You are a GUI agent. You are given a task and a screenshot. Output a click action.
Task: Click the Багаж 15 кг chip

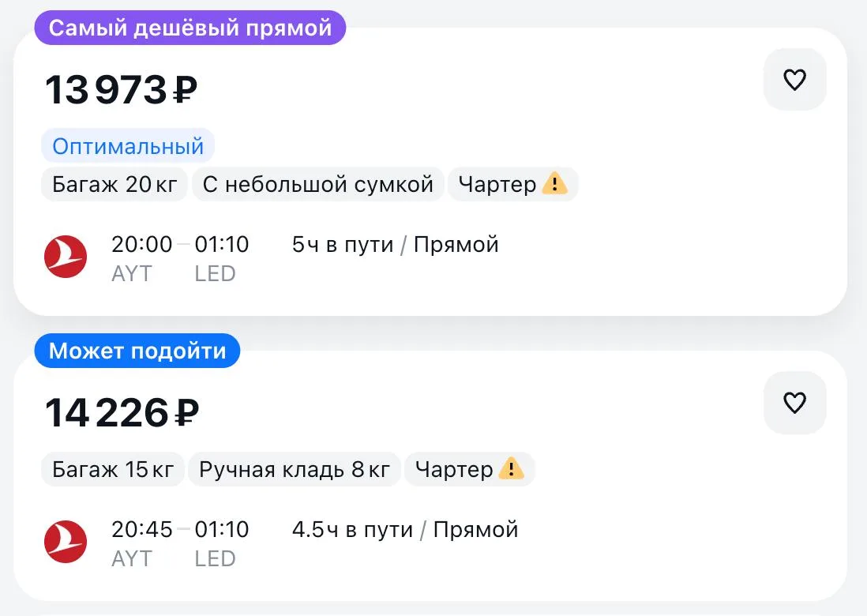click(x=113, y=469)
